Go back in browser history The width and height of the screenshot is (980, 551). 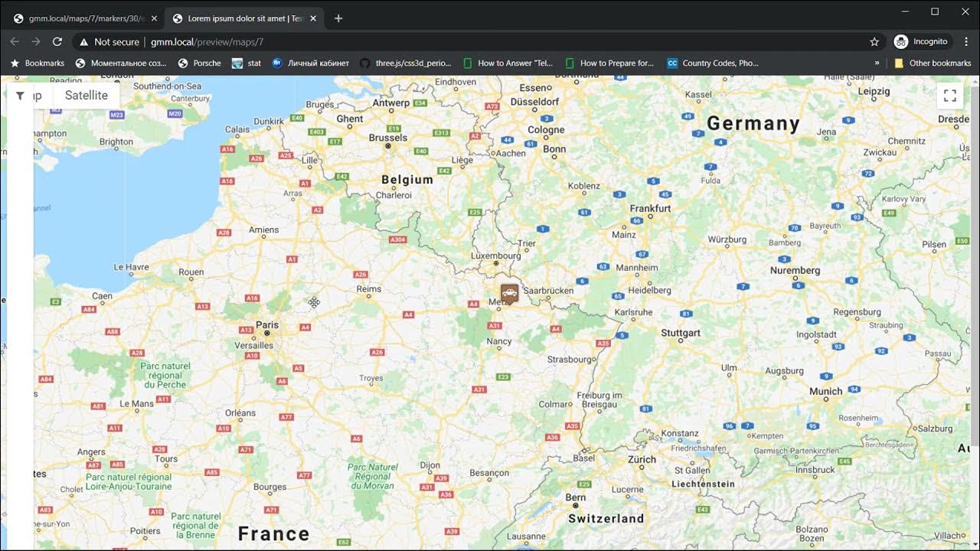point(15,41)
